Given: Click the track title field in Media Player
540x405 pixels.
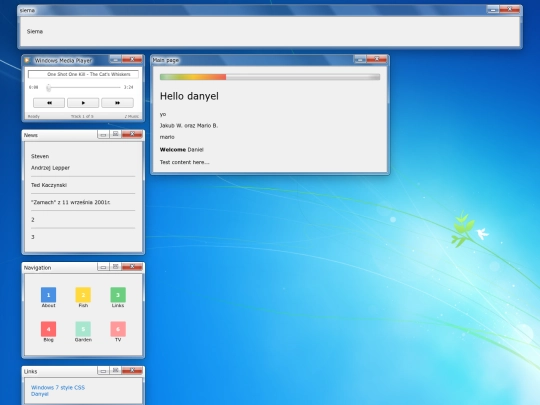Looking at the screenshot, I should (83, 74).
